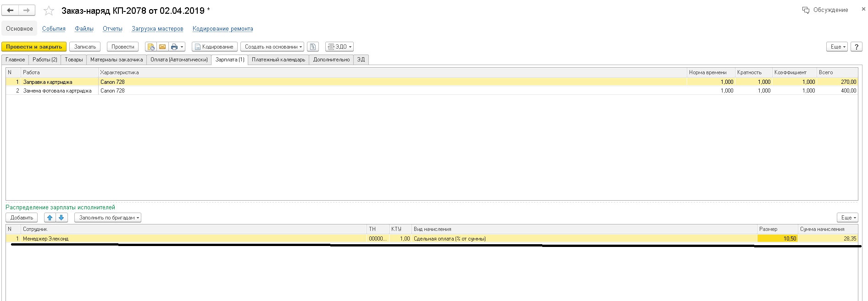Move employee row up with blue arrow
This screenshot has height=301, width=868.
coord(50,218)
